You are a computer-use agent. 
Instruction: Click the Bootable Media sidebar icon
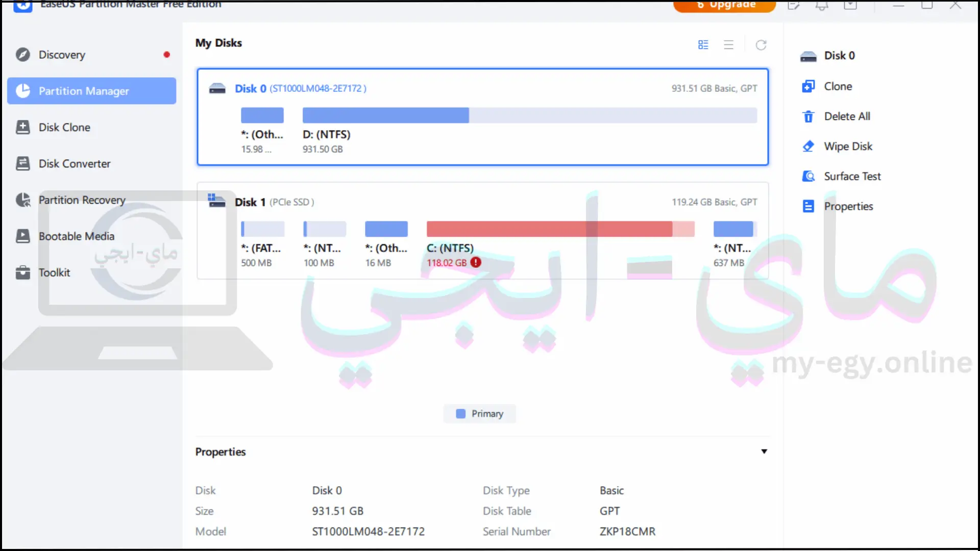[23, 236]
